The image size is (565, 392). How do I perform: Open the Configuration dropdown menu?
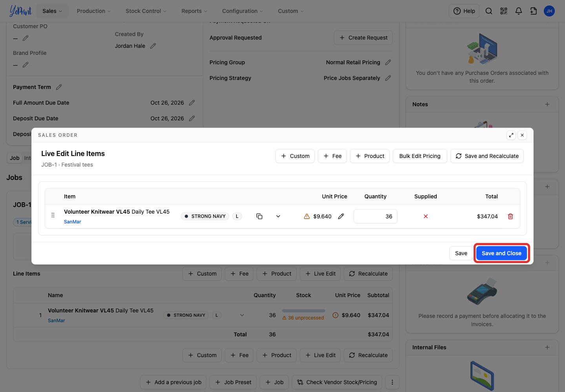(242, 11)
